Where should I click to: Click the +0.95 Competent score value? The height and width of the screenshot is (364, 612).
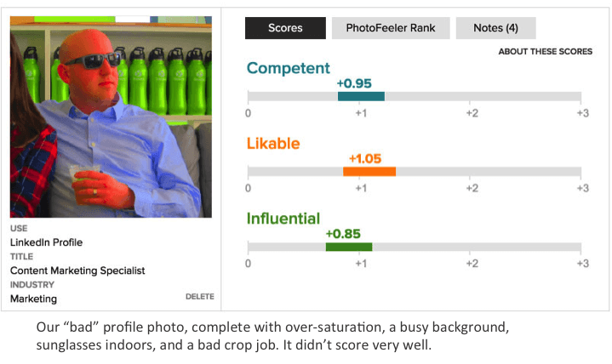pos(354,83)
